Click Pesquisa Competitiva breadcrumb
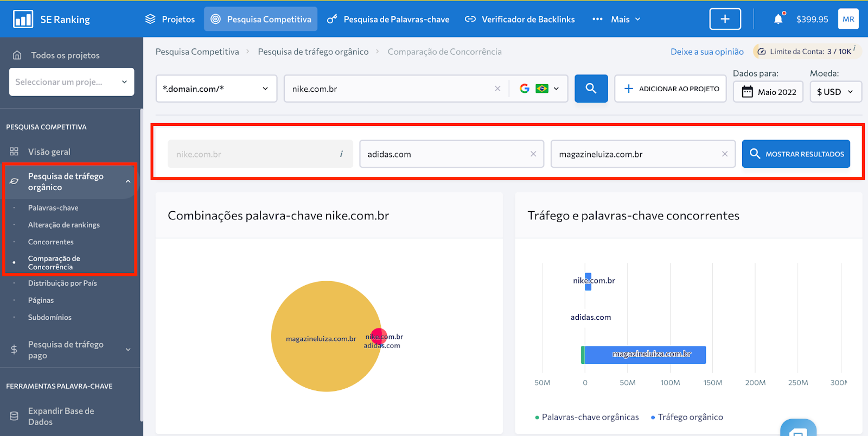 click(197, 52)
